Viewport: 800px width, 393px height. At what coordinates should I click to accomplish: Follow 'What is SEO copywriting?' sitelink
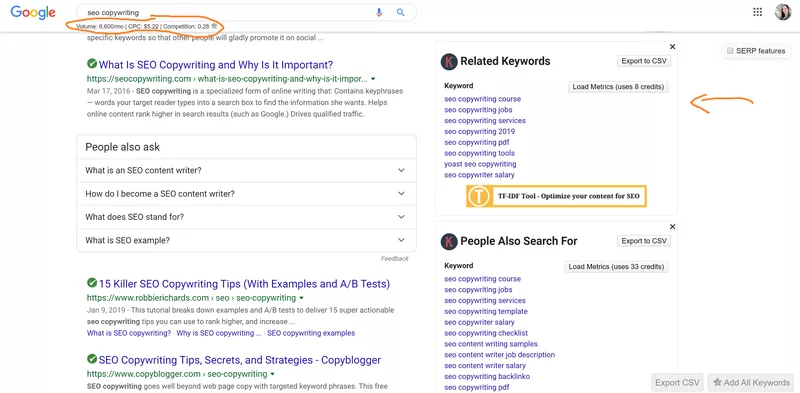pyautogui.click(x=129, y=333)
